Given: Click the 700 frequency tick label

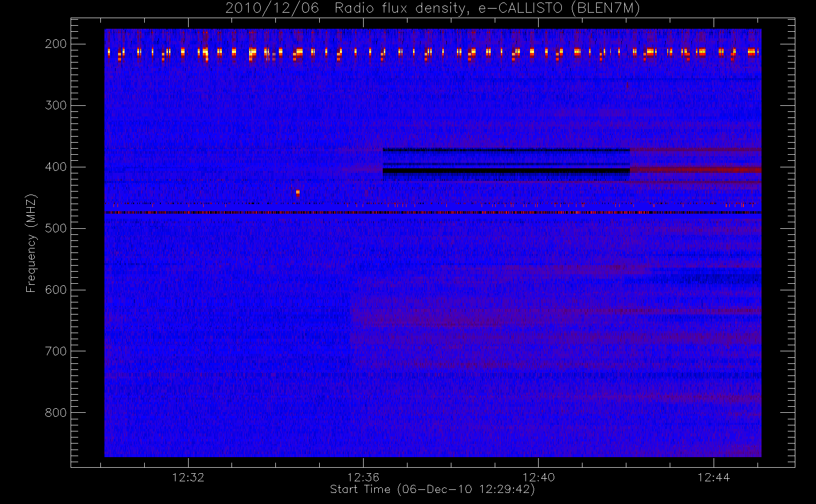Looking at the screenshot, I should pos(56,351).
